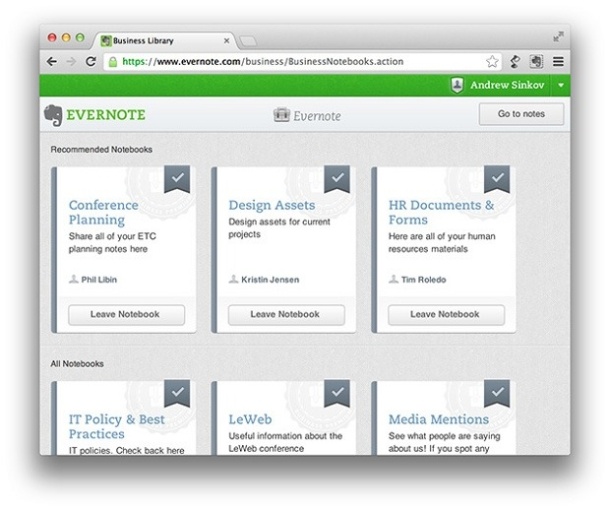Screen dimensions: 610x510
Task: Click the fullscreen arrows in the window corner
Action: click(x=558, y=37)
